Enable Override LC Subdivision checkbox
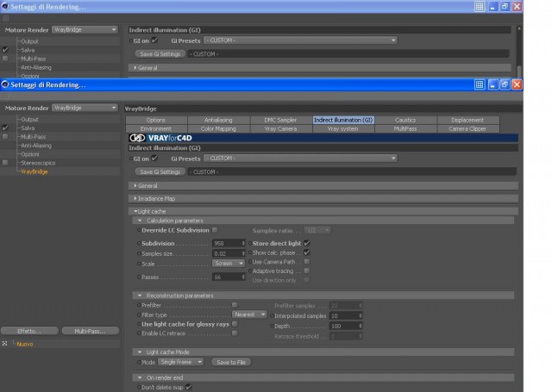This screenshot has width=552, height=392. (215, 230)
